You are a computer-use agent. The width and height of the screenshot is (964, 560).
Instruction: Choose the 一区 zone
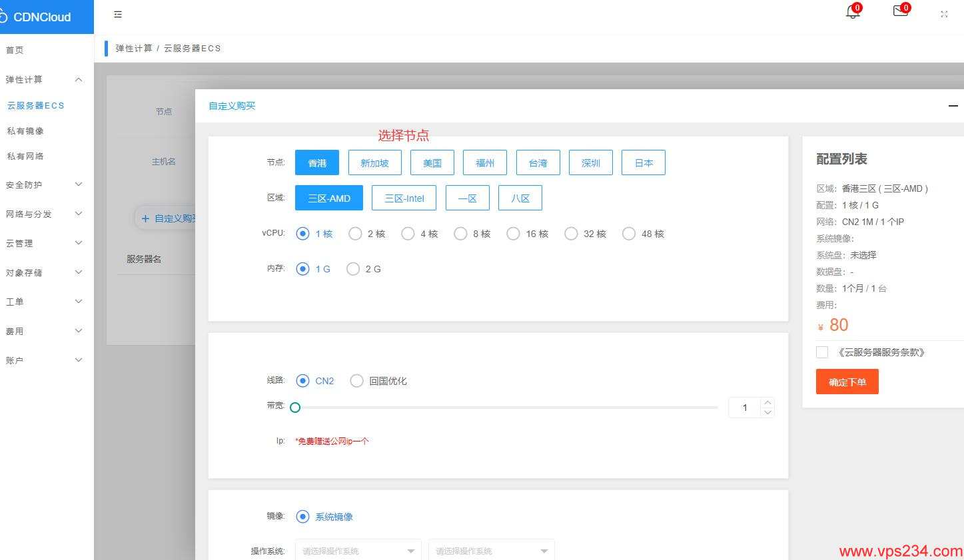pyautogui.click(x=468, y=198)
